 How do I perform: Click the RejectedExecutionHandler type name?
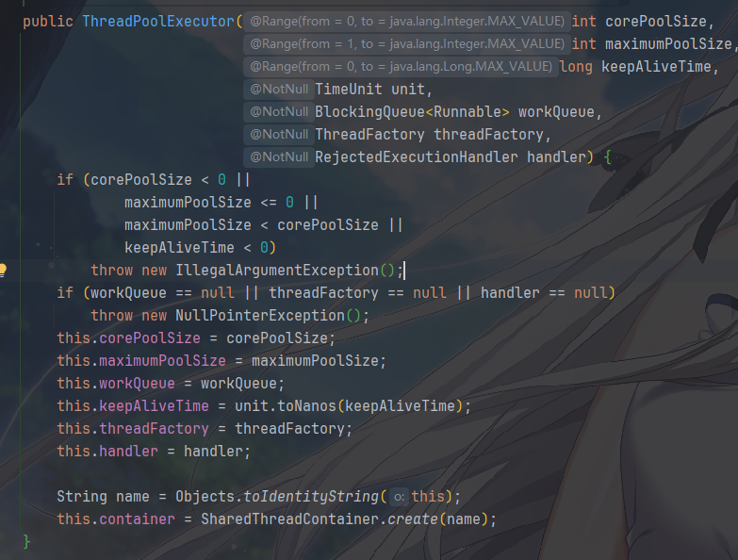(x=416, y=156)
